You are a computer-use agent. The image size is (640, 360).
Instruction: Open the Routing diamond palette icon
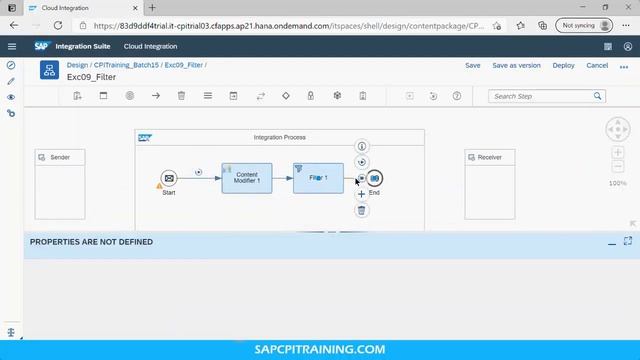pyautogui.click(x=286, y=96)
